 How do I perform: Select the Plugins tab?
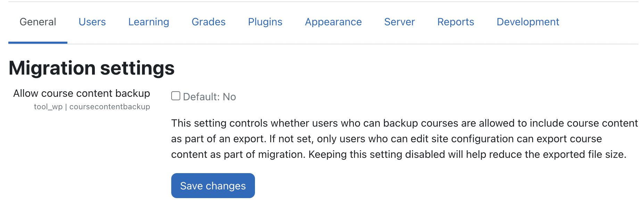(265, 22)
